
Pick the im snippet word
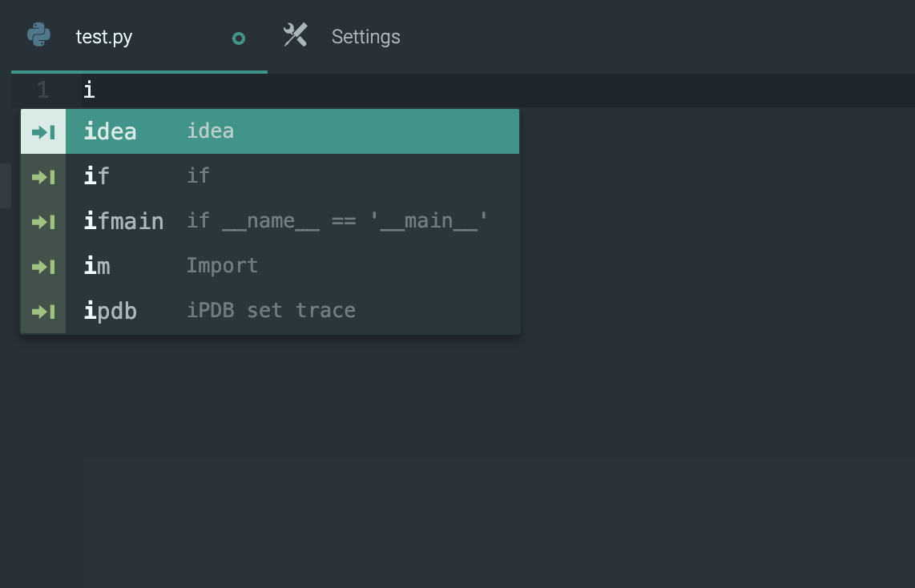point(97,266)
